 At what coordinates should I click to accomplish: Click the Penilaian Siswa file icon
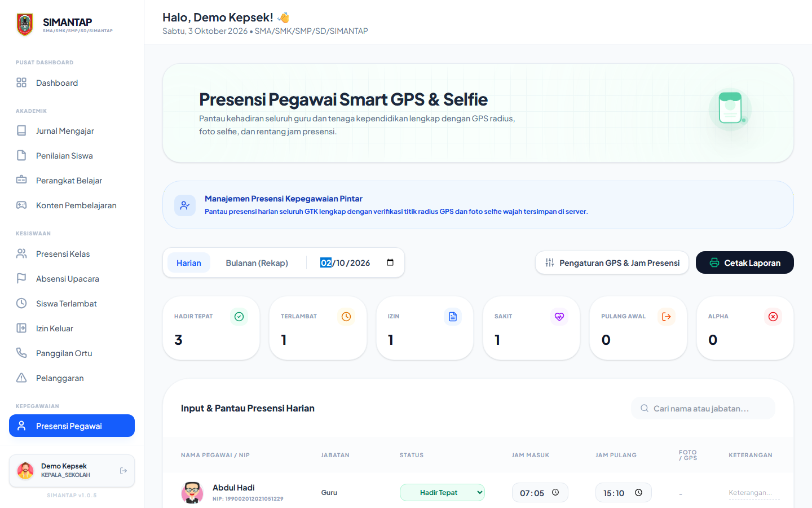tap(21, 156)
